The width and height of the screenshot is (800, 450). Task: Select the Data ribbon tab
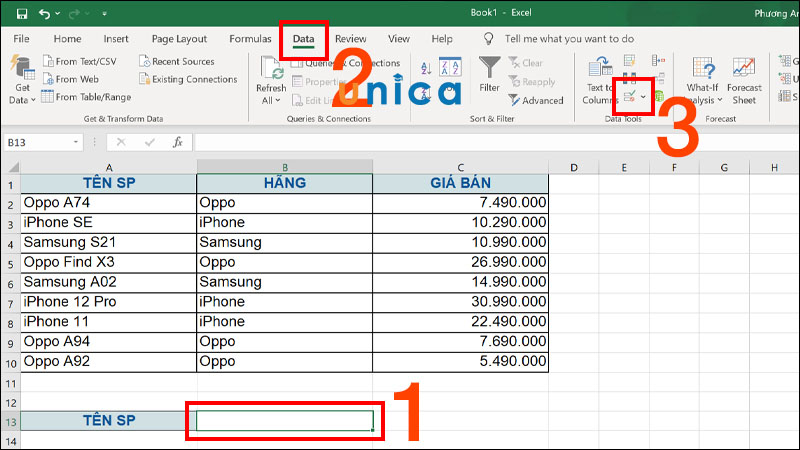click(304, 39)
